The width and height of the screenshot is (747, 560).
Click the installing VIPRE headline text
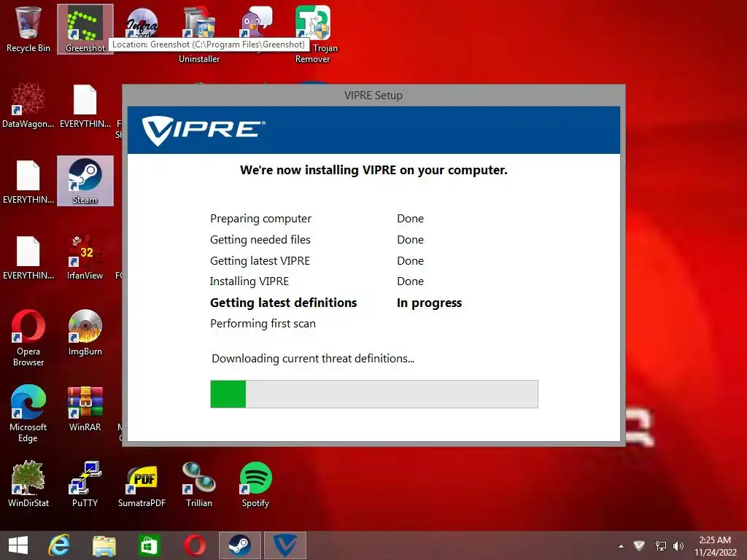coord(373,170)
